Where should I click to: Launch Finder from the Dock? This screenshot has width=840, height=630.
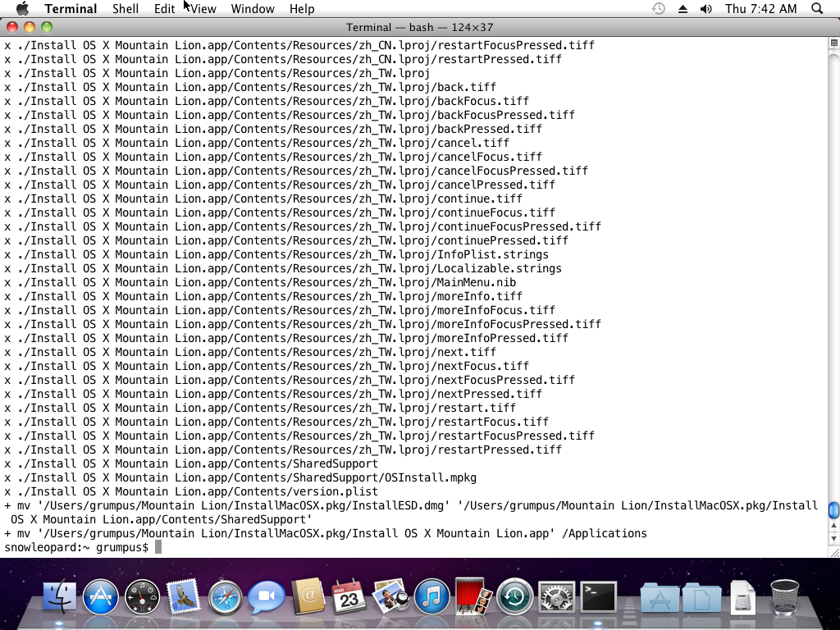[59, 596]
